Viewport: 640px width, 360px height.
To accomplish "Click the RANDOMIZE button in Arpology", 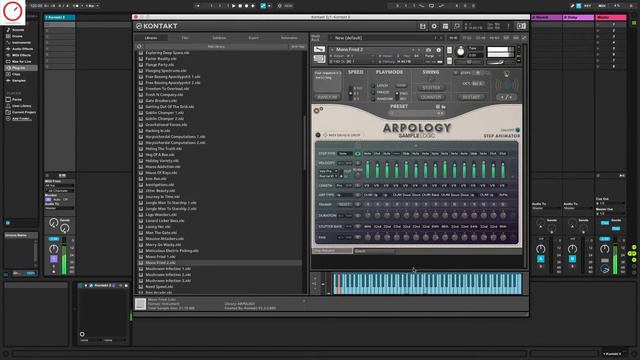I will pyautogui.click(x=327, y=97).
